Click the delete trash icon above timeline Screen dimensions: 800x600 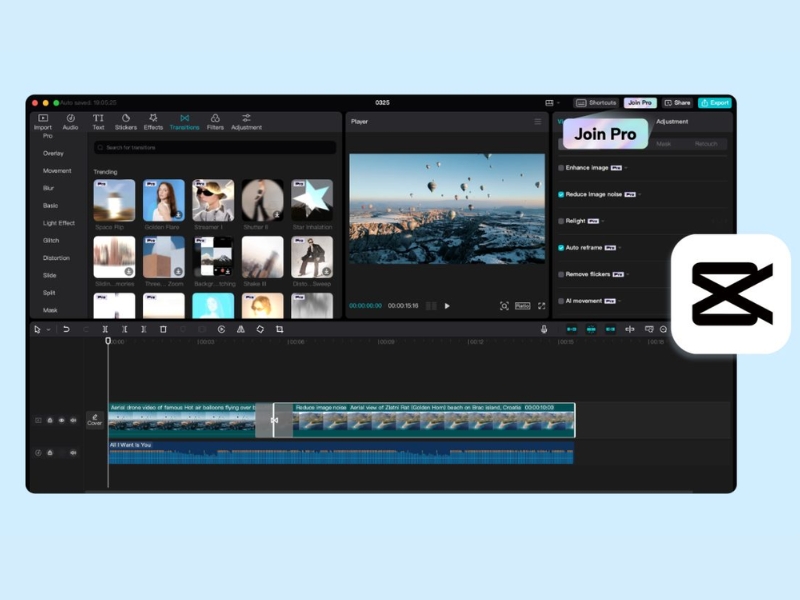click(x=163, y=329)
